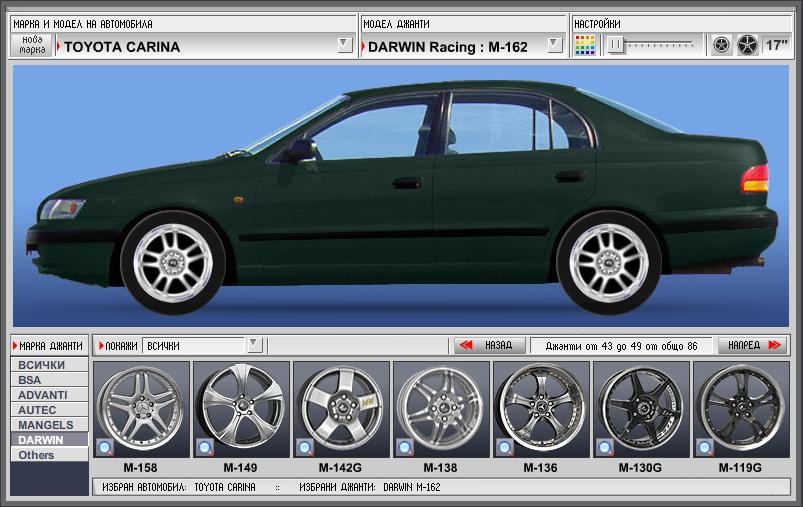803x507 pixels.
Task: Choose the M-149 wheel thumbnail
Action: (241, 409)
